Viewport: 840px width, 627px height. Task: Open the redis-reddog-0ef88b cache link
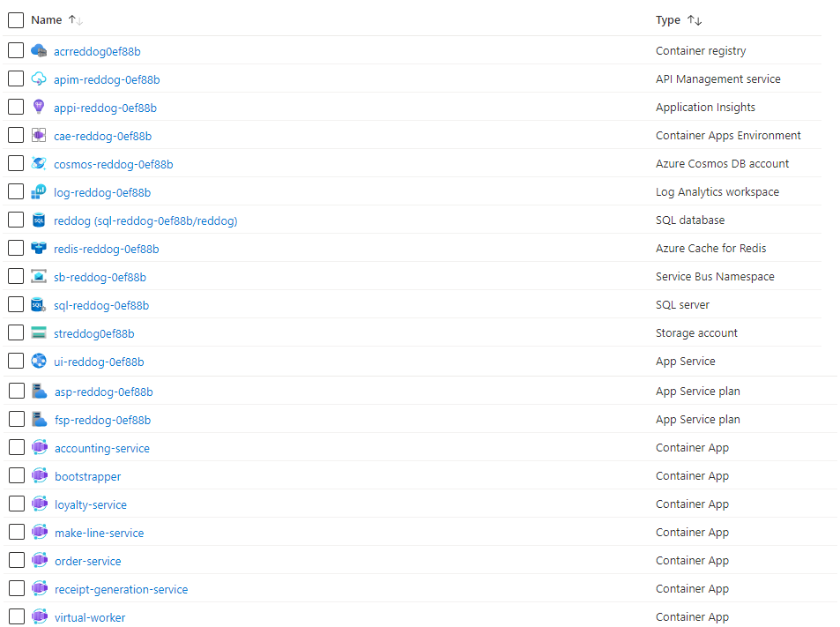[106, 250]
